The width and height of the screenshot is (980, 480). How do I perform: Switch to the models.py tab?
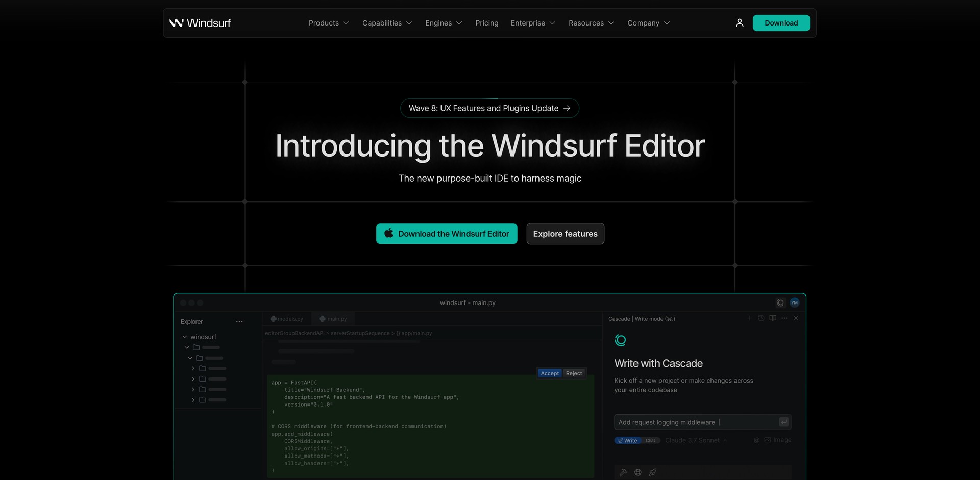coord(286,319)
